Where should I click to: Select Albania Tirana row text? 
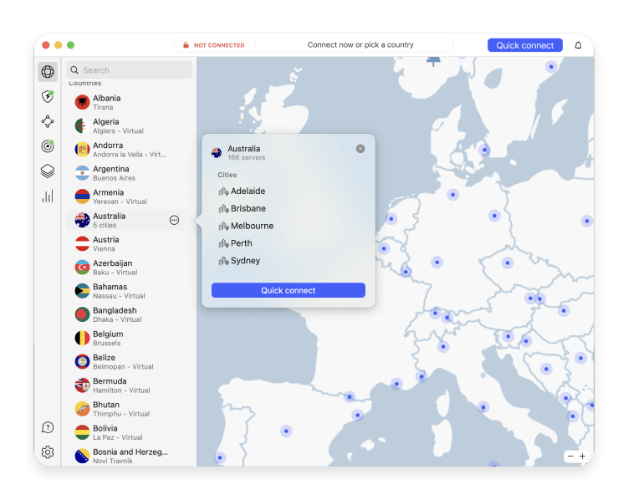point(107,102)
